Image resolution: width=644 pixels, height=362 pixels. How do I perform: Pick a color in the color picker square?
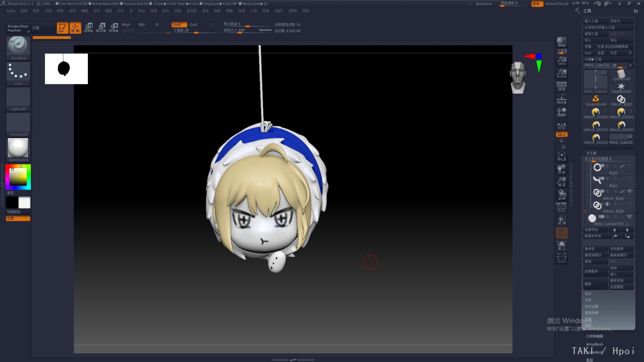pyautogui.click(x=18, y=177)
